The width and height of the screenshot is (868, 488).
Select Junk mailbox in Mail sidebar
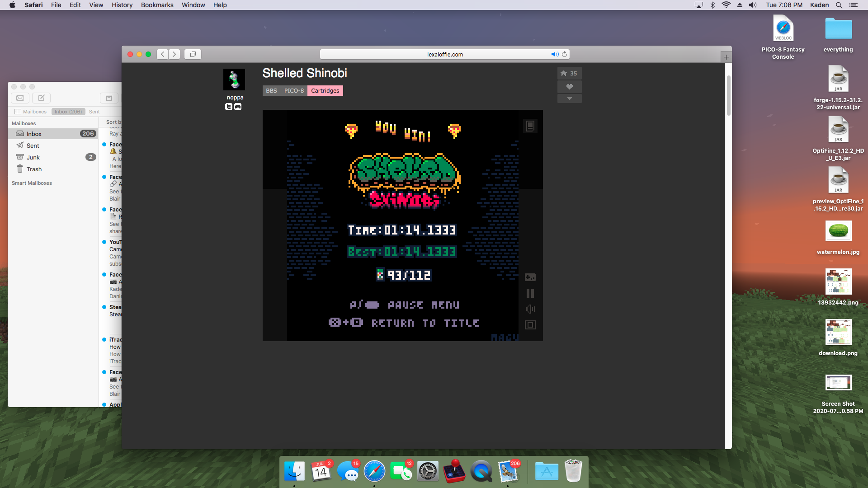[53, 157]
